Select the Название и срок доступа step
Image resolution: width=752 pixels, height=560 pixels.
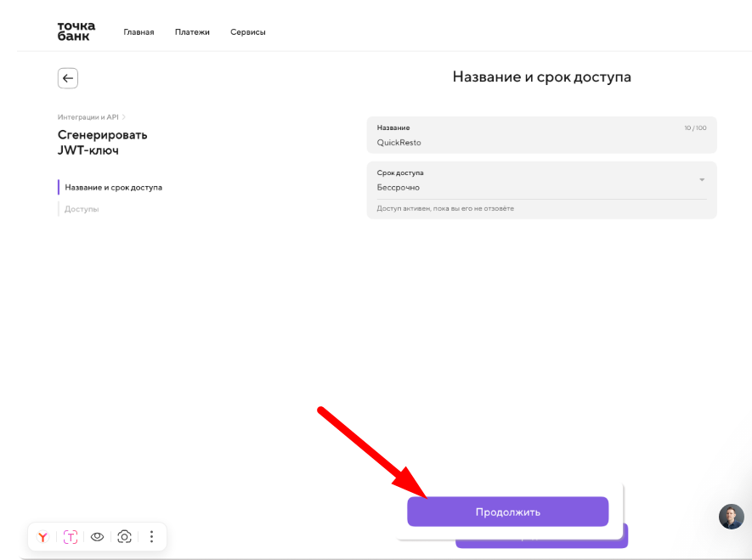click(113, 188)
